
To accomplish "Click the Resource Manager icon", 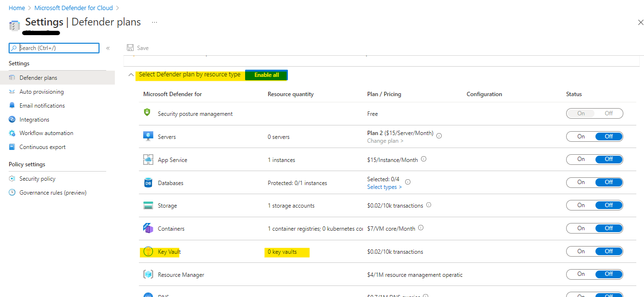I will (148, 274).
